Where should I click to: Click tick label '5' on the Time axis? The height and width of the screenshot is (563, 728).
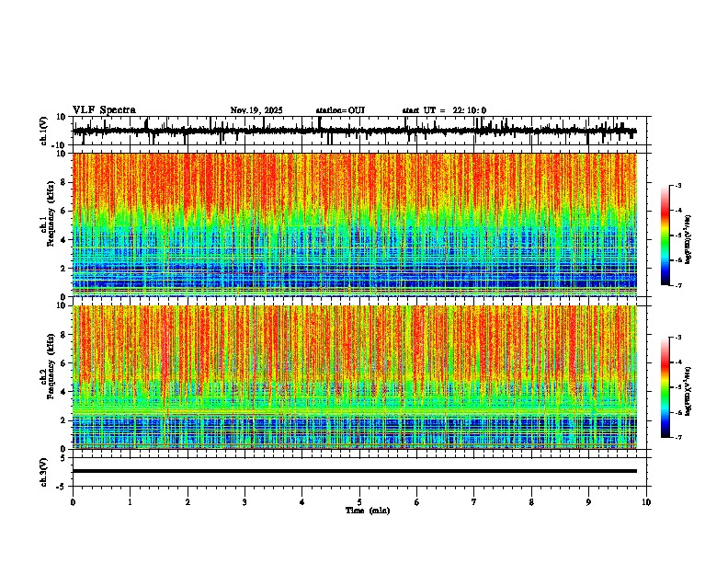tap(359, 502)
